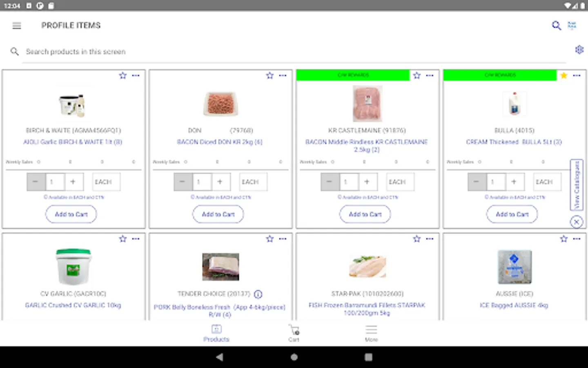Image resolution: width=588 pixels, height=368 pixels.
Task: Select EACH unit for AIOLI Garlic
Action: pyautogui.click(x=106, y=182)
